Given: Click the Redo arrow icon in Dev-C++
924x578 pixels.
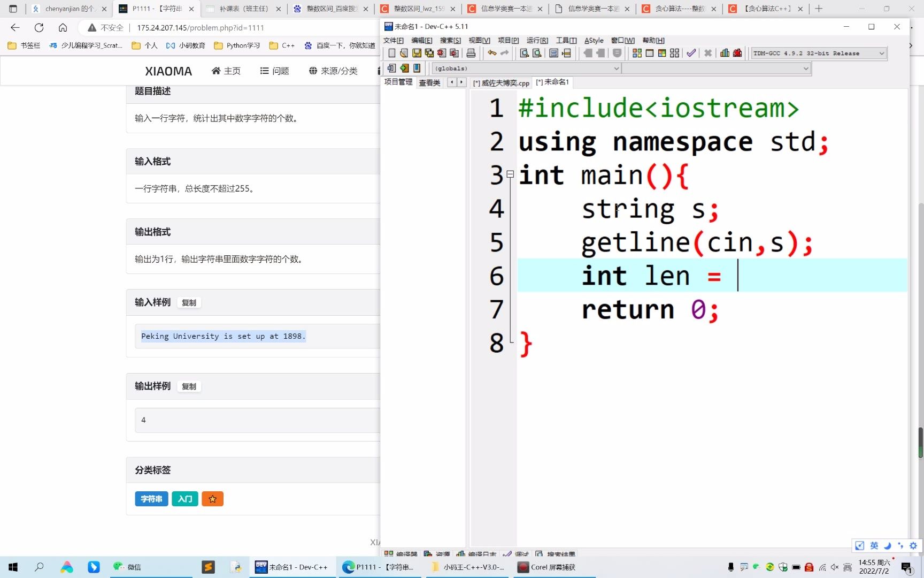Looking at the screenshot, I should [504, 53].
